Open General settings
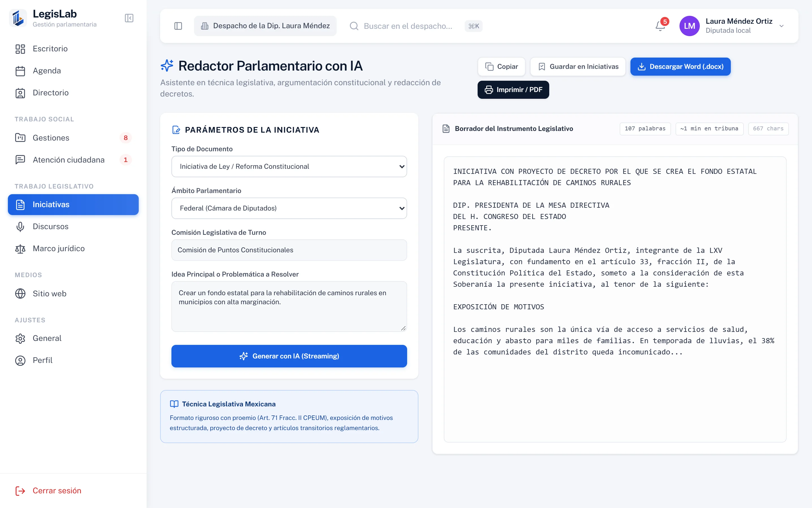812x508 pixels. pyautogui.click(x=73, y=338)
